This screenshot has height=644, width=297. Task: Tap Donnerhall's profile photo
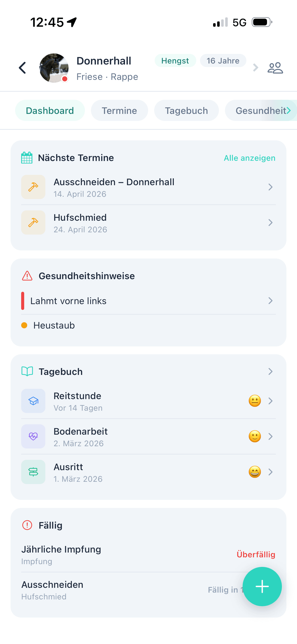(54, 68)
